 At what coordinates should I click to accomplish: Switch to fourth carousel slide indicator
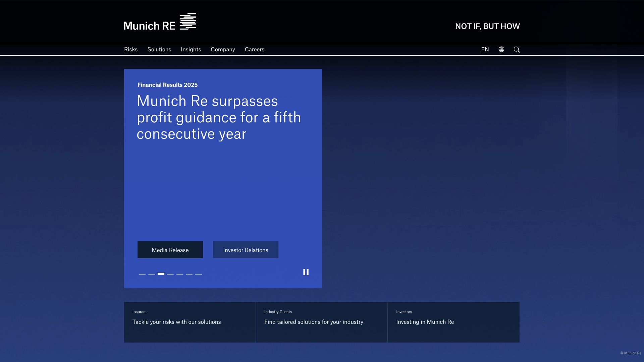(x=170, y=274)
